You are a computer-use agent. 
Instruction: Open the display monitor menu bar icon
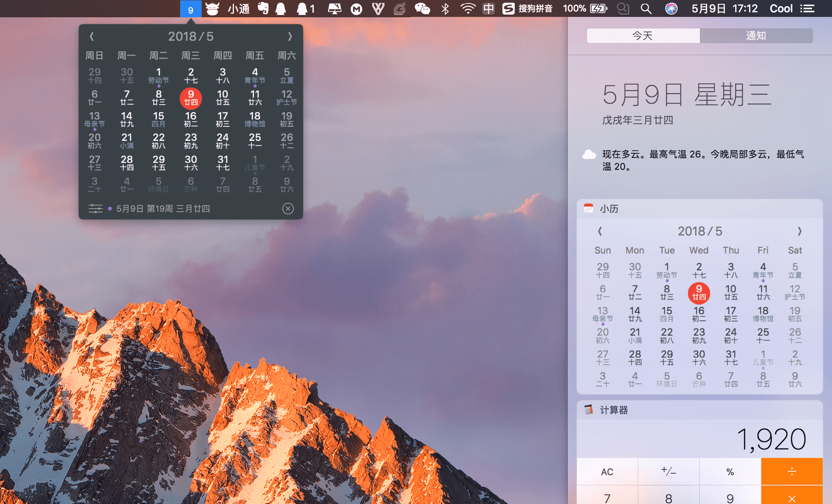pos(335,9)
